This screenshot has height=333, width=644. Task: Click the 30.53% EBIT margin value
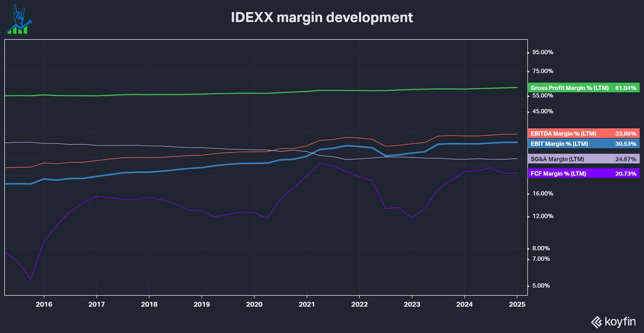click(626, 144)
